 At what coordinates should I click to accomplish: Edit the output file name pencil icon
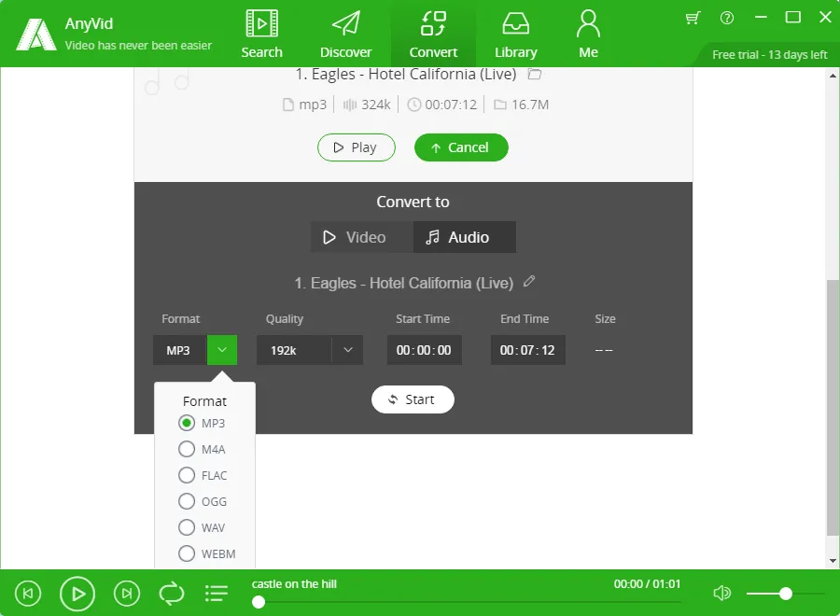529,281
